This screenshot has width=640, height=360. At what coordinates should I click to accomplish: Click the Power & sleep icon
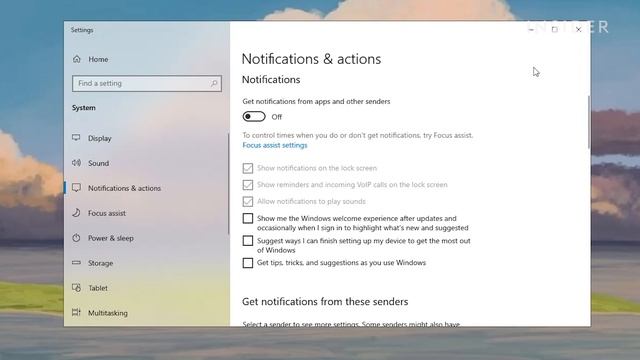coord(76,238)
